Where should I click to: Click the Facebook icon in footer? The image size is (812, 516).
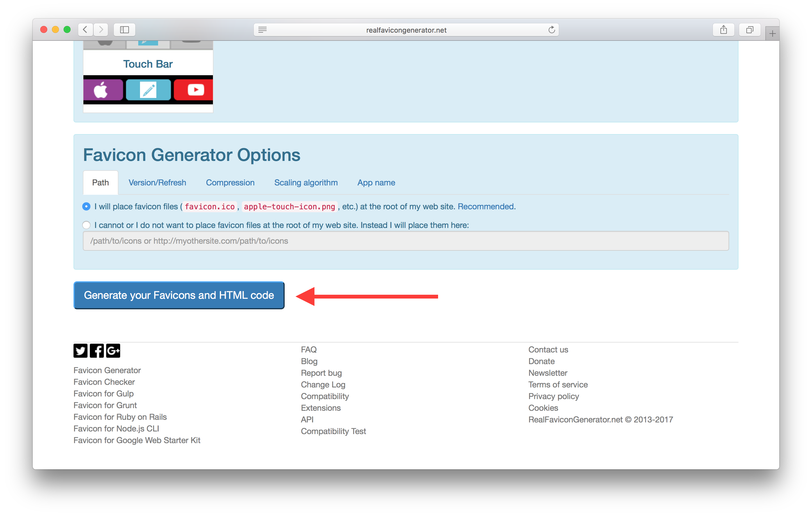tap(97, 350)
